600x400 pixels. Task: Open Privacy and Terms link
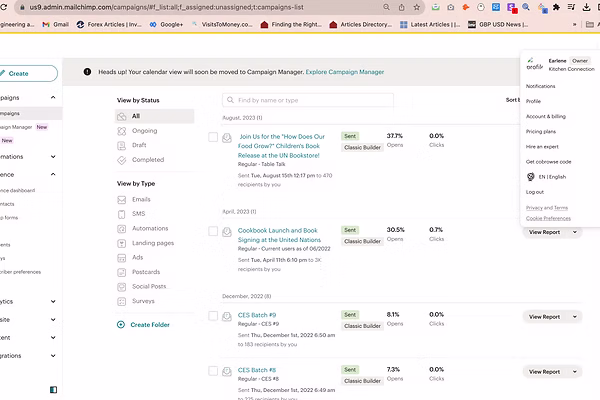coord(547,208)
